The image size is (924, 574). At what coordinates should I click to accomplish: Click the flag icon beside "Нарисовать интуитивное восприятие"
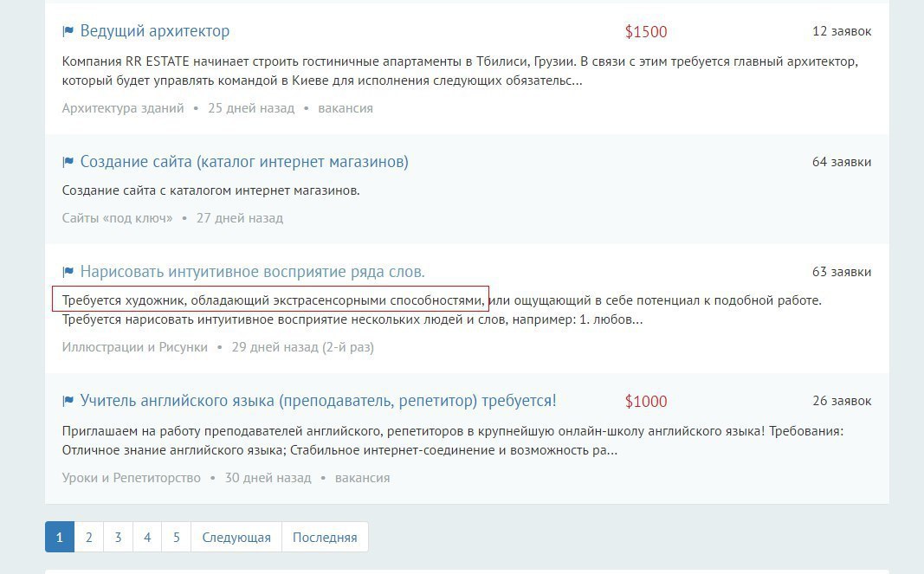point(68,272)
